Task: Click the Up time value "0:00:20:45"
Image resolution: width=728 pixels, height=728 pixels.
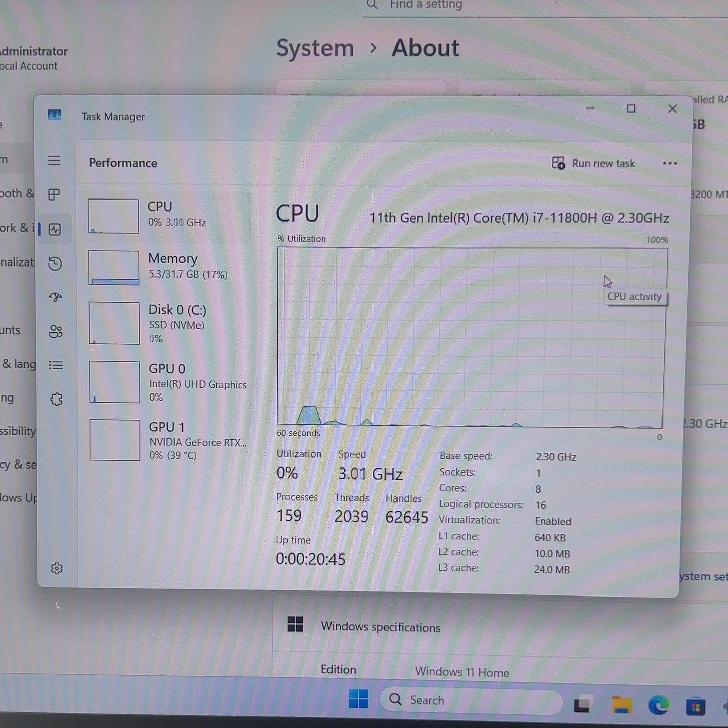Action: (310, 559)
